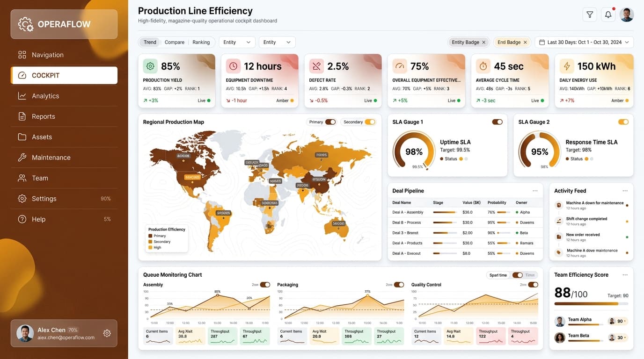Click the Primary legend color swatch

click(x=150, y=236)
